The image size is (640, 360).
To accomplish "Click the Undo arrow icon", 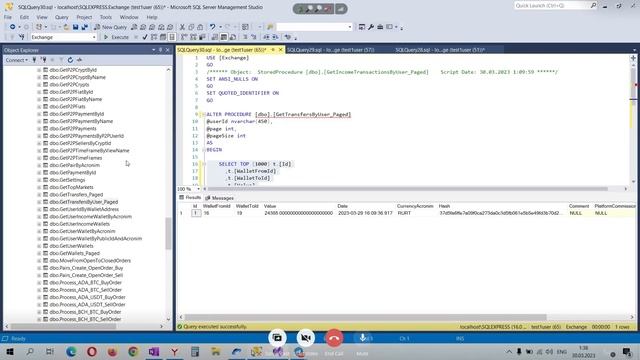I will click(x=212, y=27).
